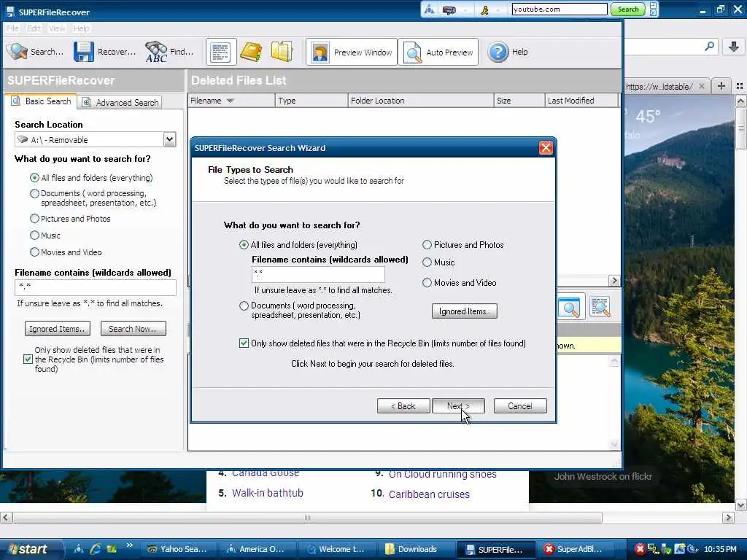Select Documents option in the wizard
This screenshot has height=560, width=747.
click(x=244, y=306)
